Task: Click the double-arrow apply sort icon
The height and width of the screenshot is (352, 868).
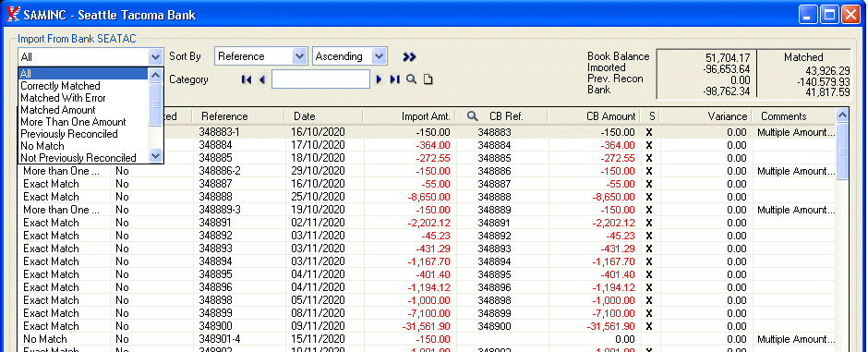Action: click(x=409, y=56)
